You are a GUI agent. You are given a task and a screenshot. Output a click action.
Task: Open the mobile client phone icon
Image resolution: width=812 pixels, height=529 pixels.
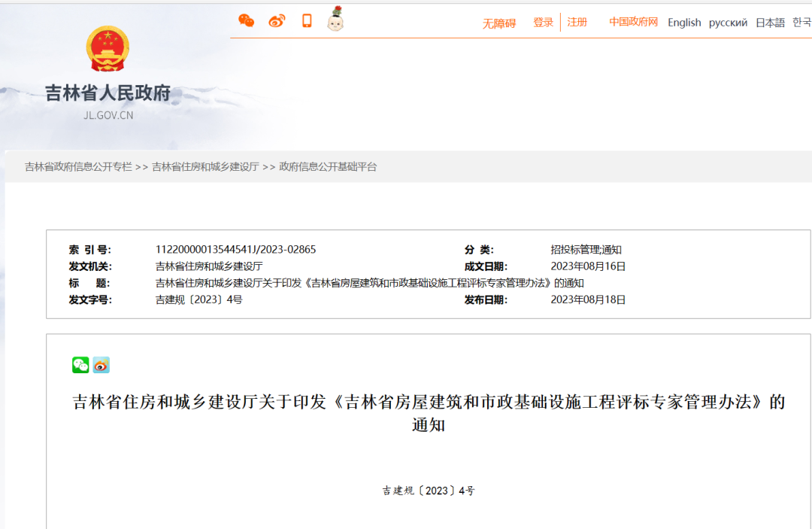click(x=306, y=20)
